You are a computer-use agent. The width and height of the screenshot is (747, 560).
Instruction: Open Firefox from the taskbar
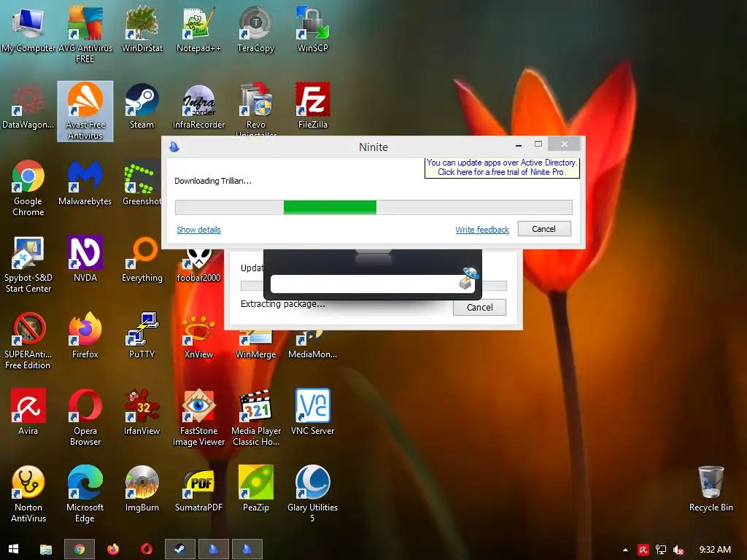[x=113, y=549]
